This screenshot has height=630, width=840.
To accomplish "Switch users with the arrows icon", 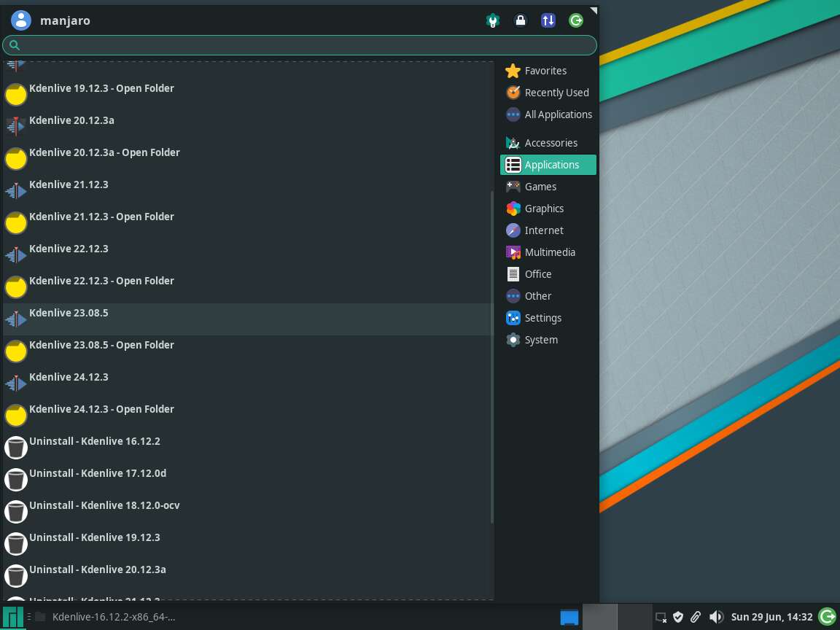I will coord(548,20).
